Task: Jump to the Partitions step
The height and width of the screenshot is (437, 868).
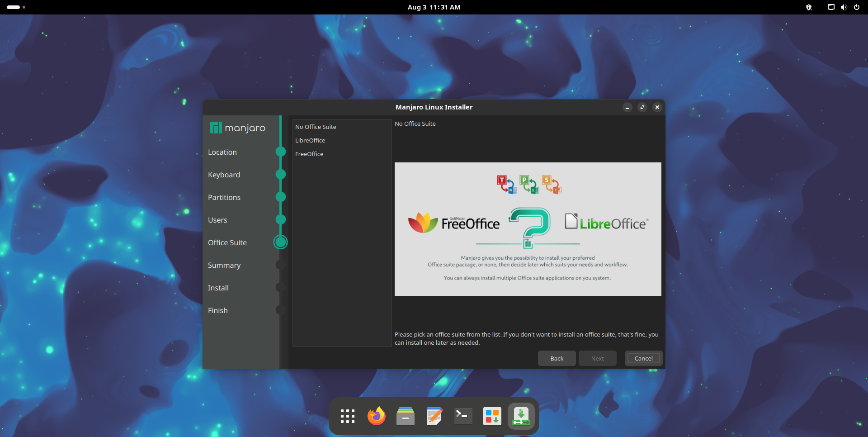Action: pos(224,197)
